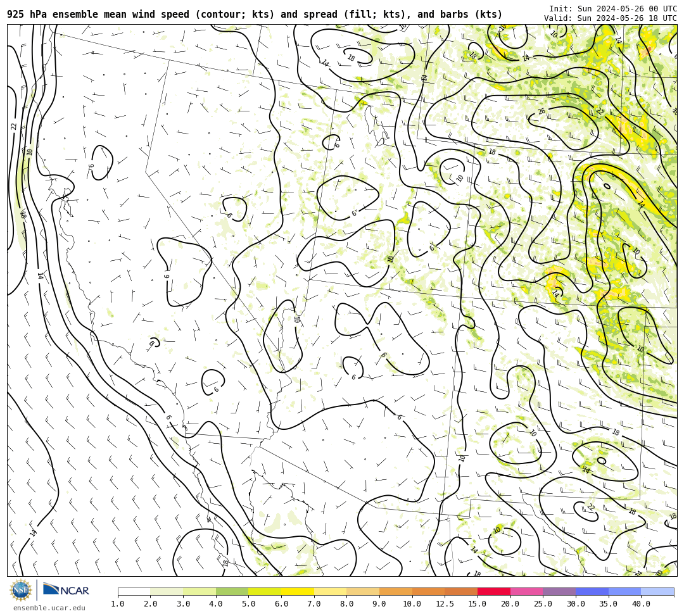The image size is (684, 616).
Task: Pick the white 1.0–2.0 colorbar swatch
Action: point(134,591)
